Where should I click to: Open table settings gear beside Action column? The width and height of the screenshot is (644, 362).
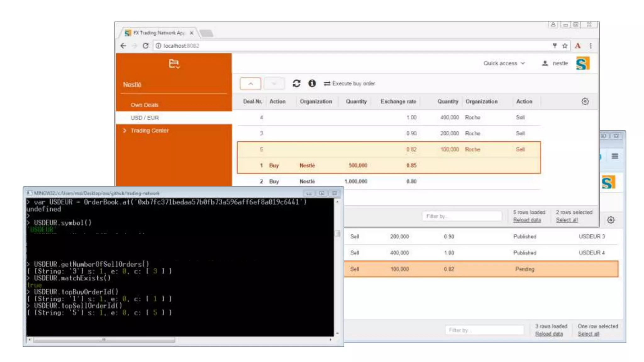pyautogui.click(x=585, y=101)
